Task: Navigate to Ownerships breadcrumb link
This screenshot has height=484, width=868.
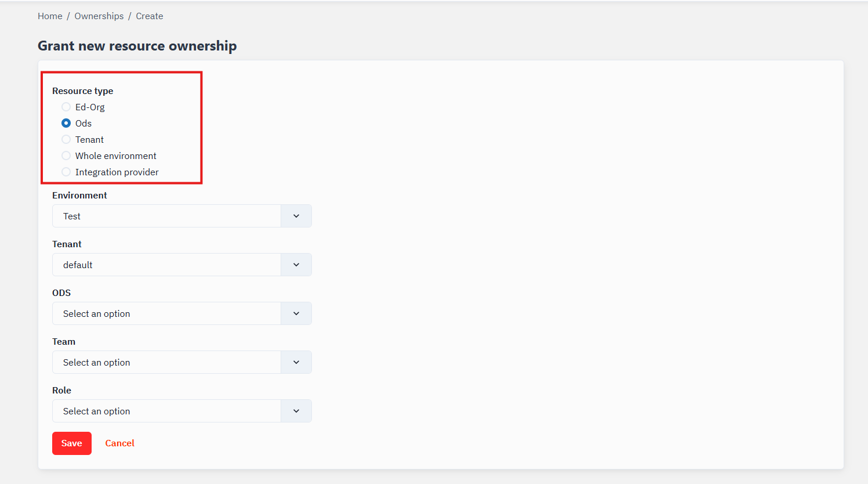Action: pos(99,16)
